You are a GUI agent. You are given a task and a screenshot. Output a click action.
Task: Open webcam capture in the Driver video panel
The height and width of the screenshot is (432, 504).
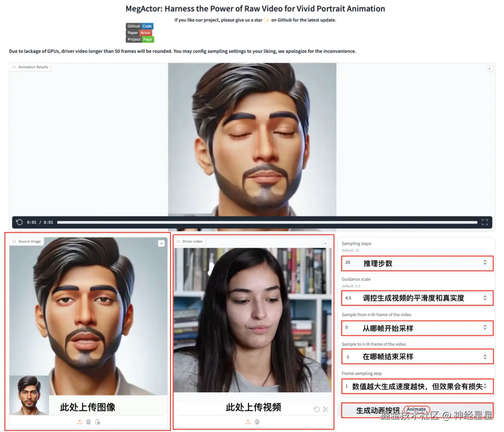[x=258, y=422]
